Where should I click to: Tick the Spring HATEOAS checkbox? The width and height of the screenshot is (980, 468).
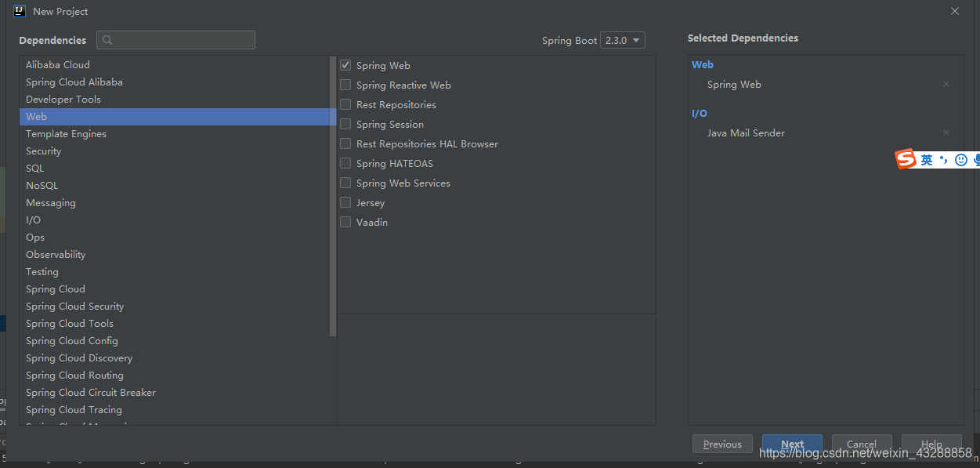point(345,163)
